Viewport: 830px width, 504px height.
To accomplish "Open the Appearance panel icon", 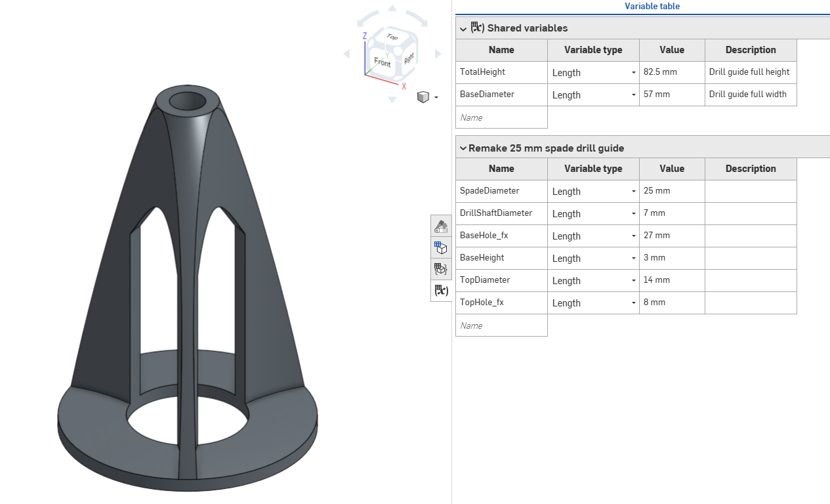I will coord(441,226).
